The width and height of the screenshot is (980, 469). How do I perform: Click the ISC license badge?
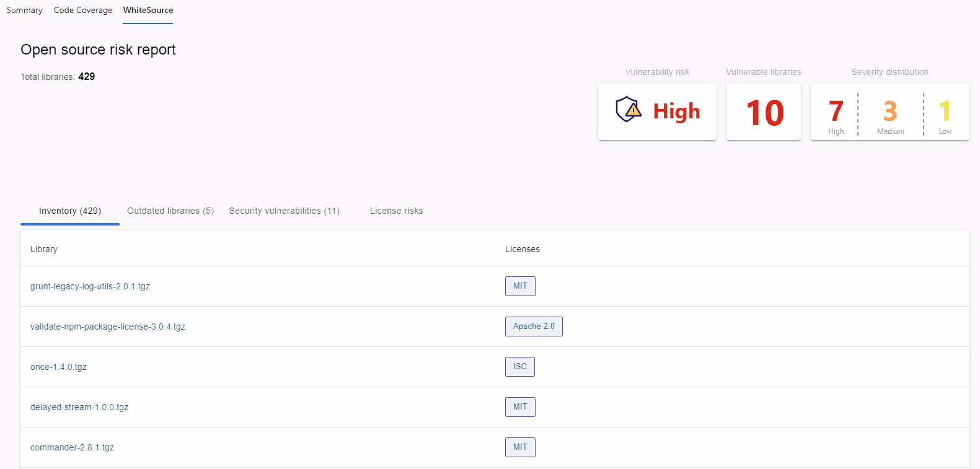(519, 367)
